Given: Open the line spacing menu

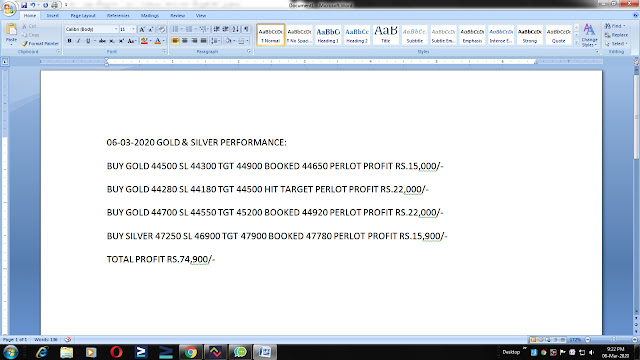Looking at the screenshot, I should [x=215, y=41].
